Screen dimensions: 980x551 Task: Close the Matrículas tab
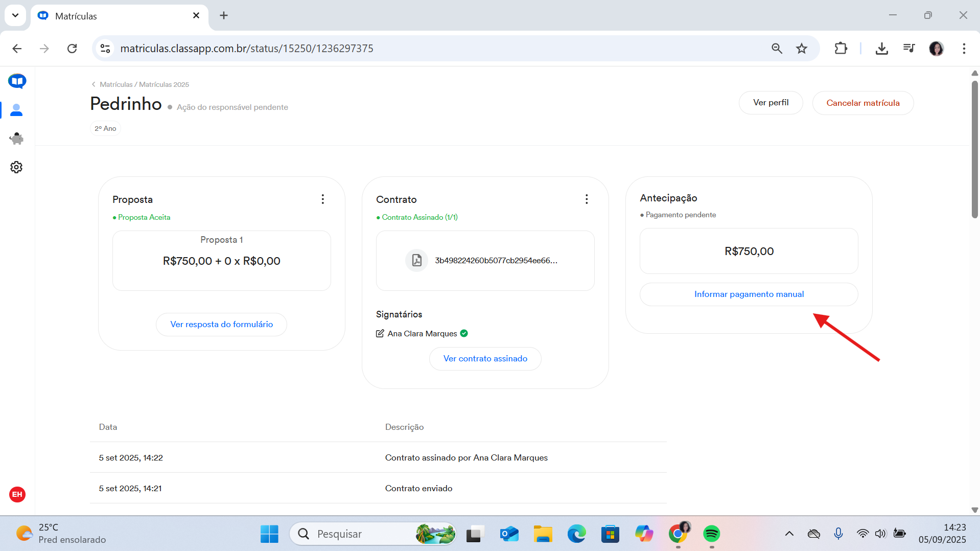click(x=196, y=16)
